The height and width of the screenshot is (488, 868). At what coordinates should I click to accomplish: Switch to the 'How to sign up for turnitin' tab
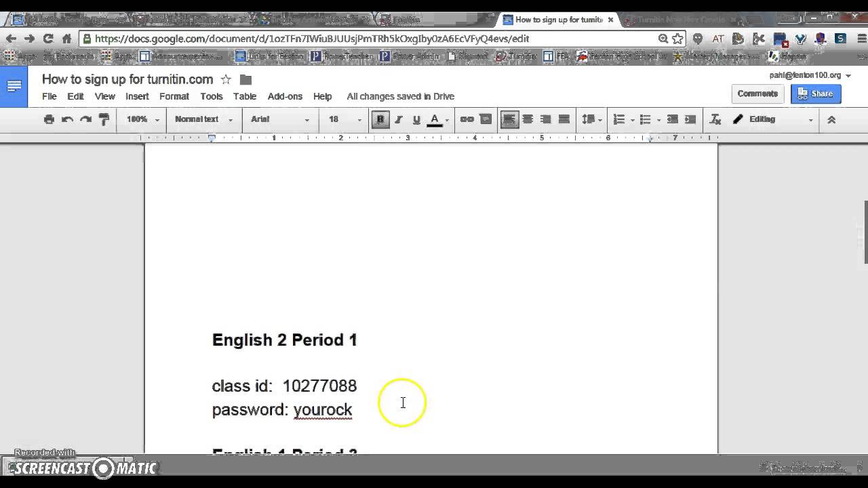557,20
